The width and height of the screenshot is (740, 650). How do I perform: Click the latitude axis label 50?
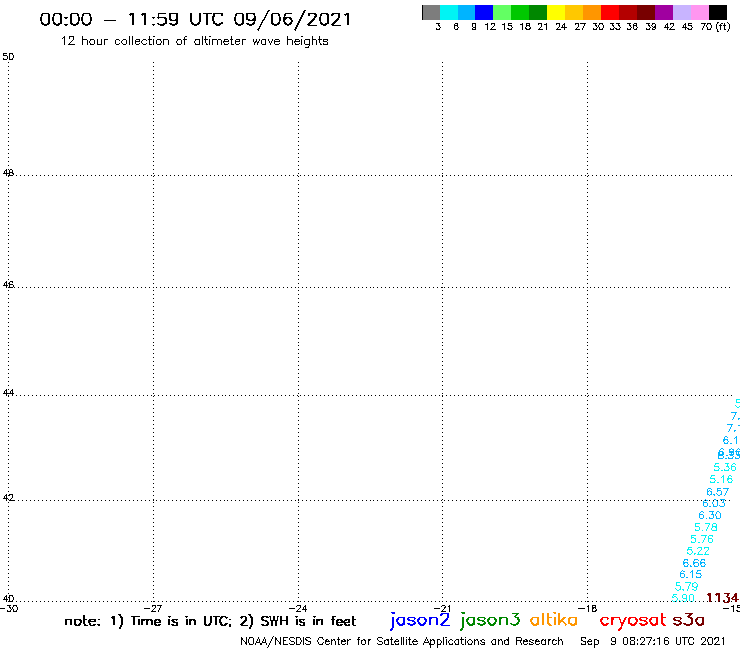tap(8, 57)
